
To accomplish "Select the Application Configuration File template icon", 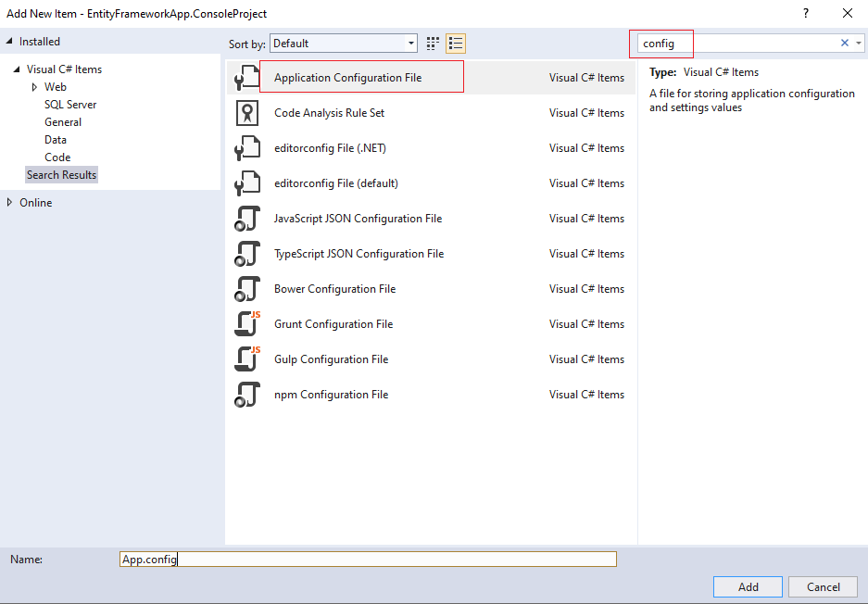I will 246,77.
